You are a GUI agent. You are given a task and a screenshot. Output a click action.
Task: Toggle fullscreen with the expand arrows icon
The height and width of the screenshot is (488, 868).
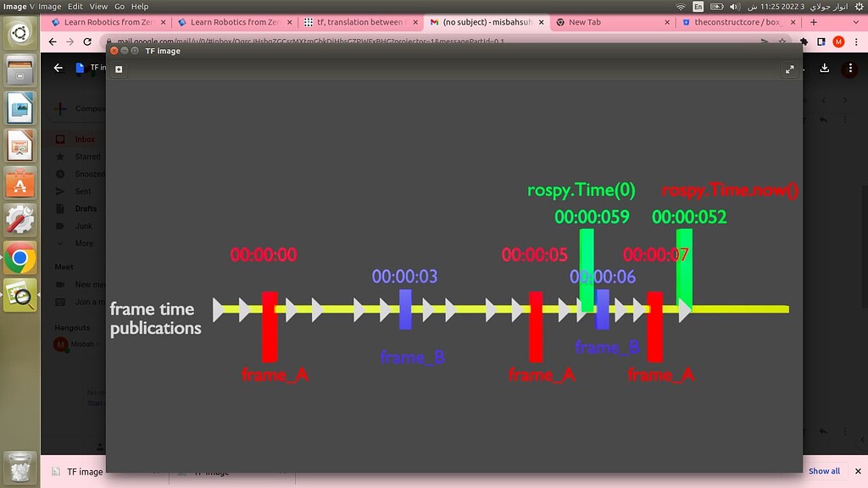click(x=789, y=69)
